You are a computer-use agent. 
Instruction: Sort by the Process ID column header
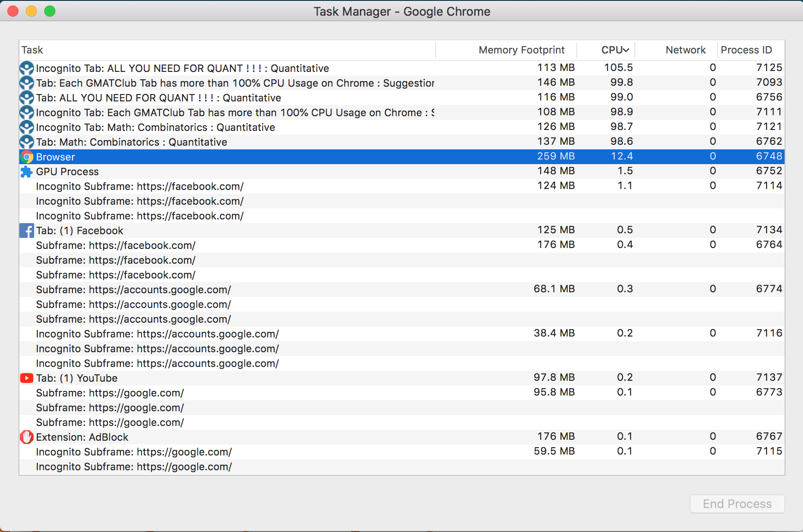(746, 49)
